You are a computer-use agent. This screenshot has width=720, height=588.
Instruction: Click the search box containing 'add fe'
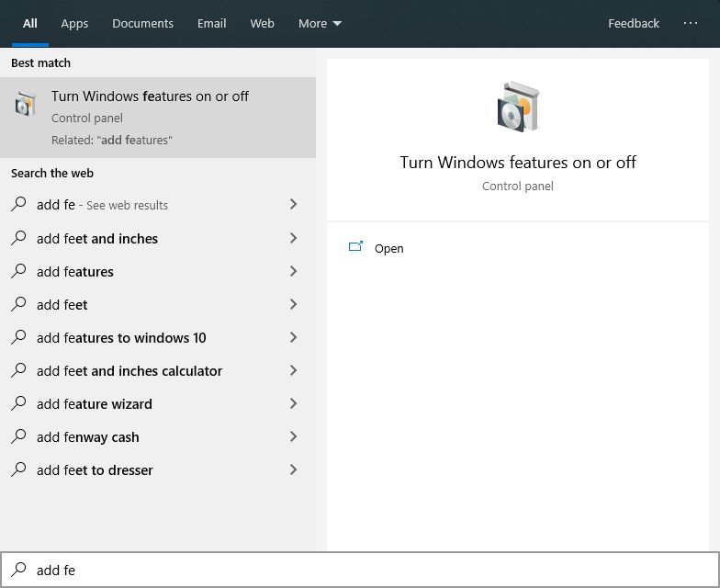tap(360, 570)
